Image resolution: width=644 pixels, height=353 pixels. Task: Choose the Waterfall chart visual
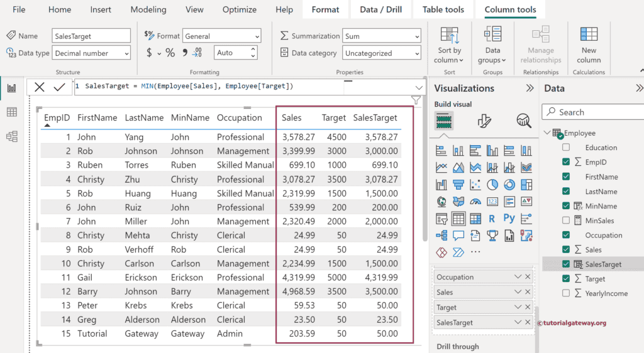click(441, 185)
